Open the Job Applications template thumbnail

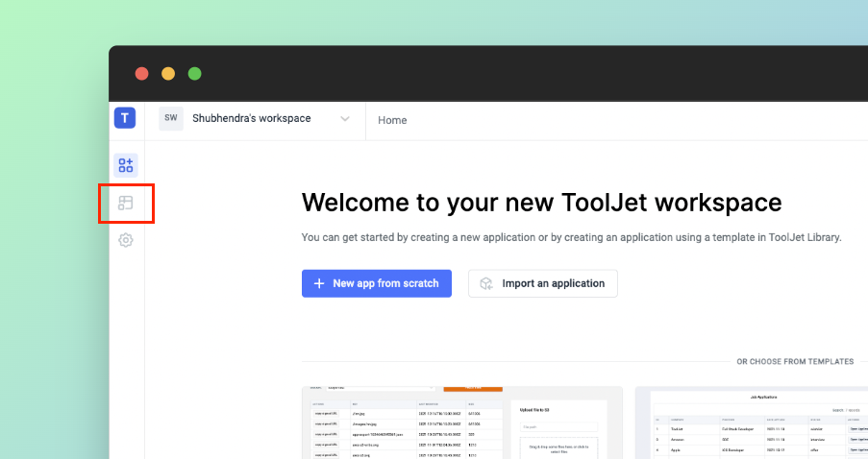[757, 424]
